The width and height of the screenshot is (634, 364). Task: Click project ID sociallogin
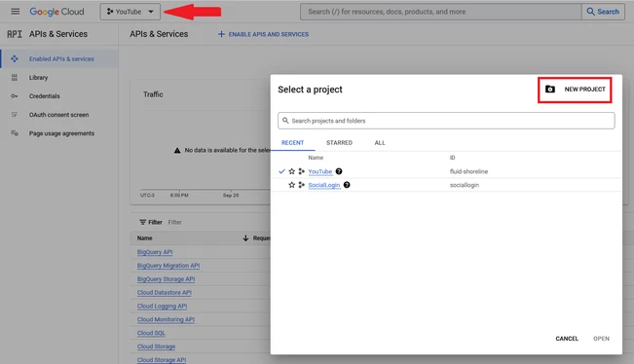pyautogui.click(x=465, y=185)
